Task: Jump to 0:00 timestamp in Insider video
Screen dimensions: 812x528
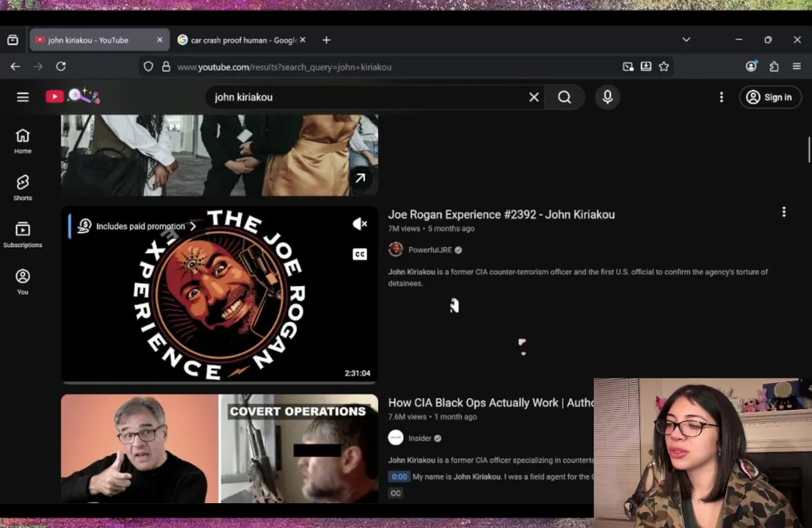Action: tap(399, 477)
